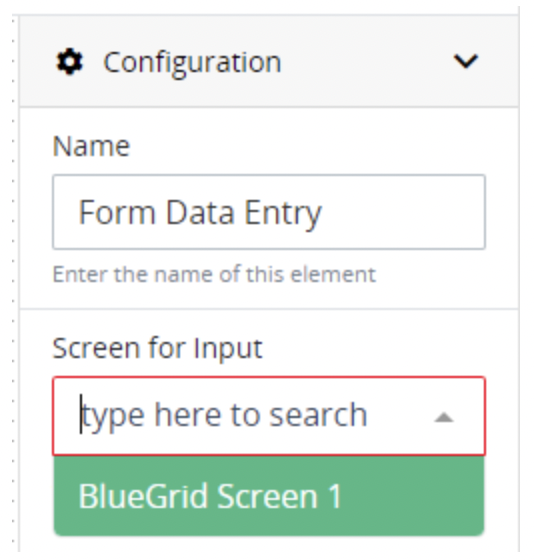The height and width of the screenshot is (560, 534).
Task: Choose the highlighted green dropdown entry
Action: [269, 496]
